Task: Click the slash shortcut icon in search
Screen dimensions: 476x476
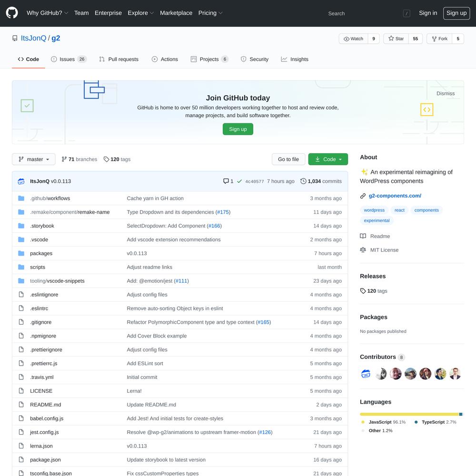Action: [x=407, y=13]
